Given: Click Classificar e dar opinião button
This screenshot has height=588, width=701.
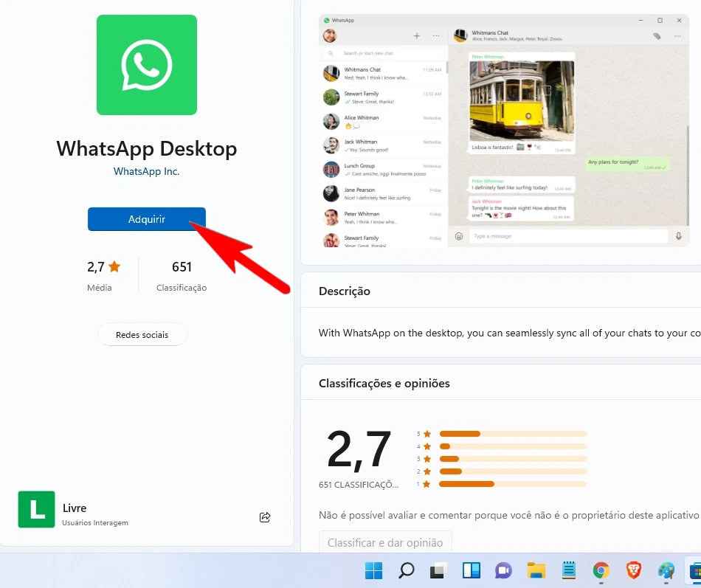Looking at the screenshot, I should click(385, 542).
